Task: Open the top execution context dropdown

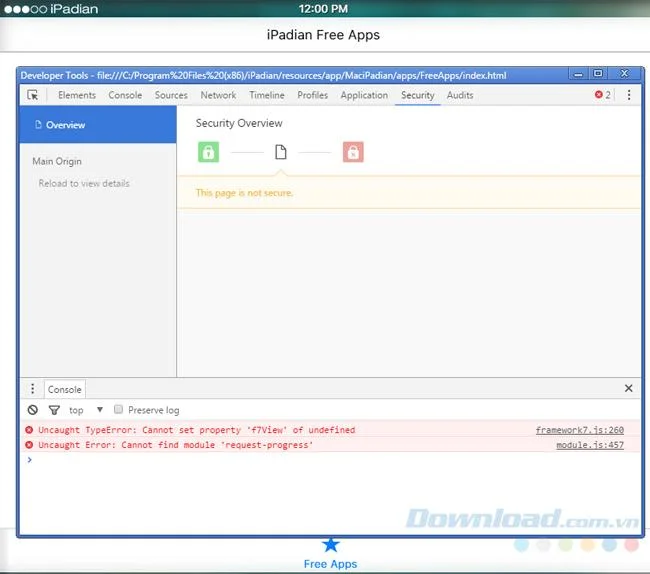Action: coord(86,410)
